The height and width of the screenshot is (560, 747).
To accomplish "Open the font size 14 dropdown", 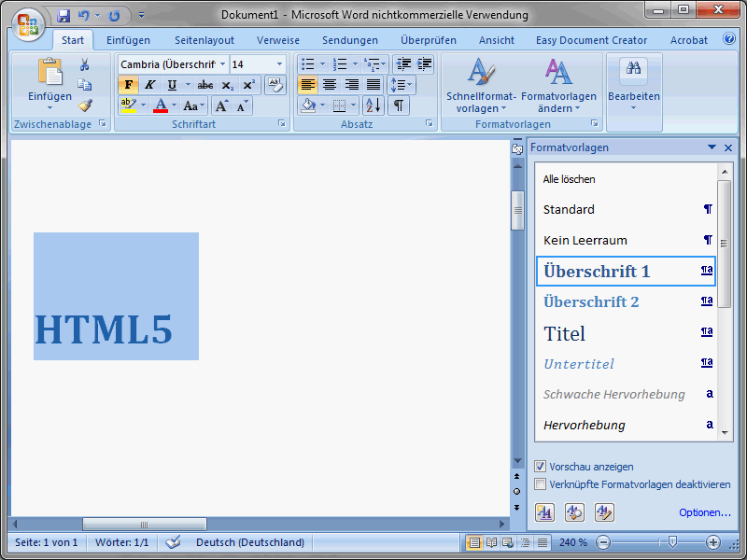I will coord(279,63).
